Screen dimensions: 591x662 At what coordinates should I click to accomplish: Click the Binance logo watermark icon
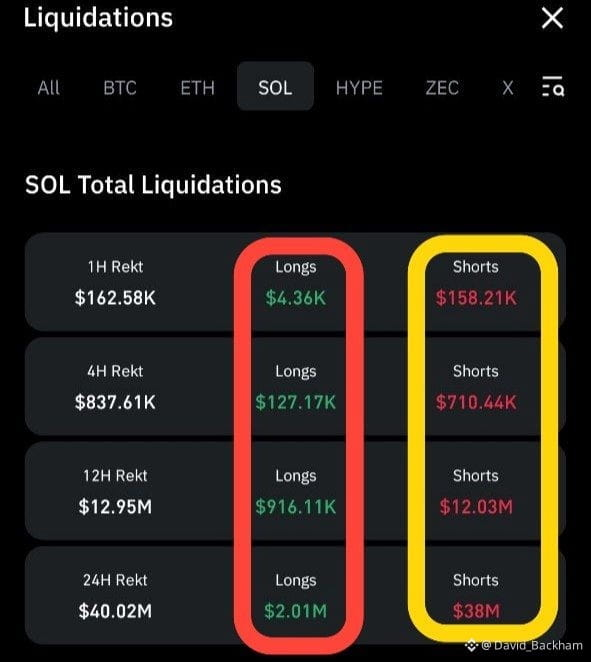click(472, 645)
